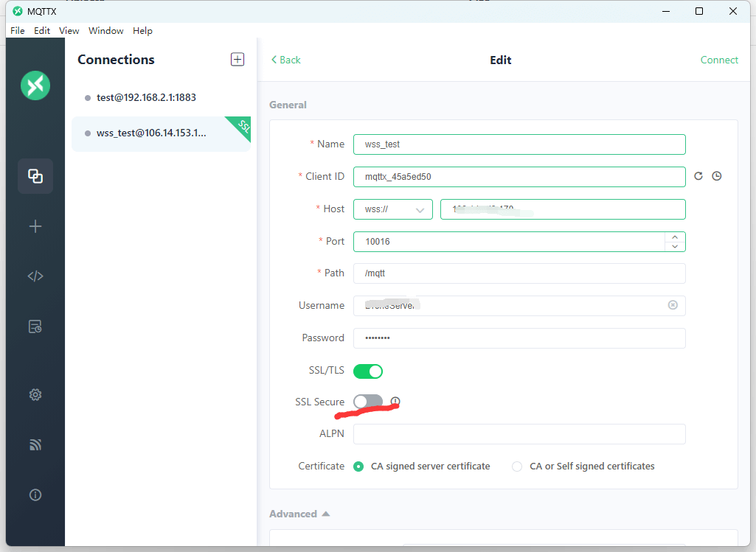
Task: Open the Log icon in sidebar
Action: 35,326
